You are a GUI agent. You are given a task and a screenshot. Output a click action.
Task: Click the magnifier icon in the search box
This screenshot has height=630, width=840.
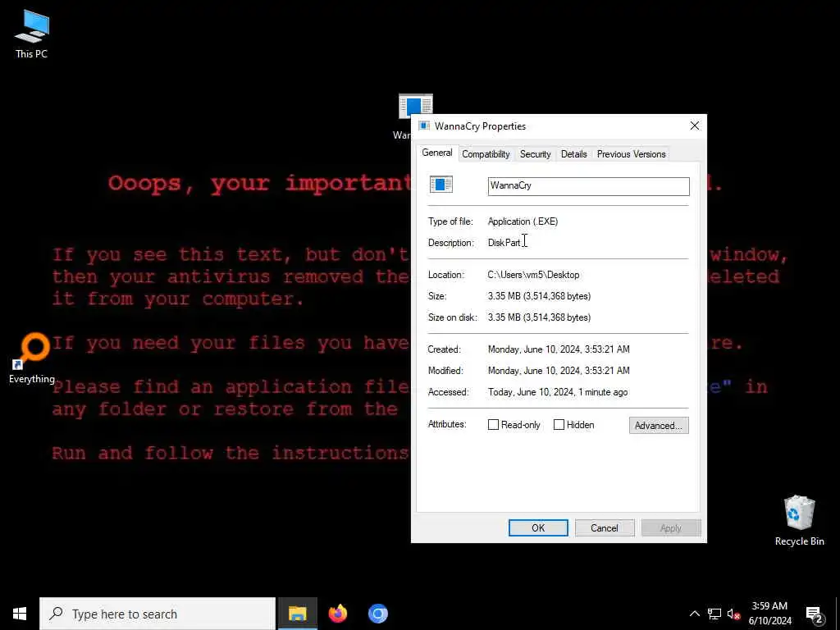pyautogui.click(x=57, y=614)
